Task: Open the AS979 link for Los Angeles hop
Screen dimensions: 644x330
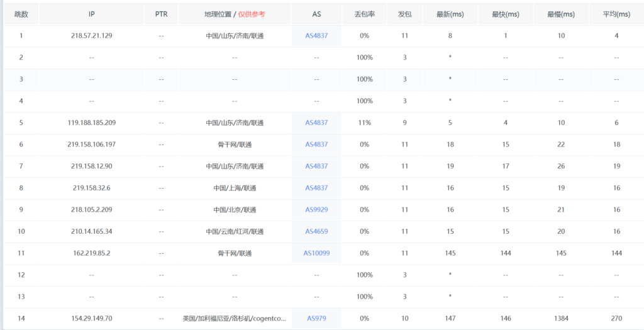Action: click(316, 319)
